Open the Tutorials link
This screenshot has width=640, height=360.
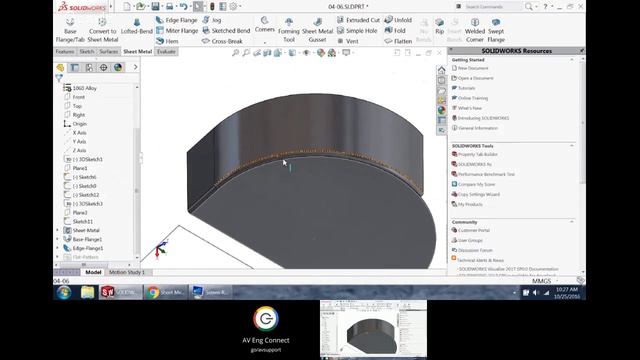(467, 88)
